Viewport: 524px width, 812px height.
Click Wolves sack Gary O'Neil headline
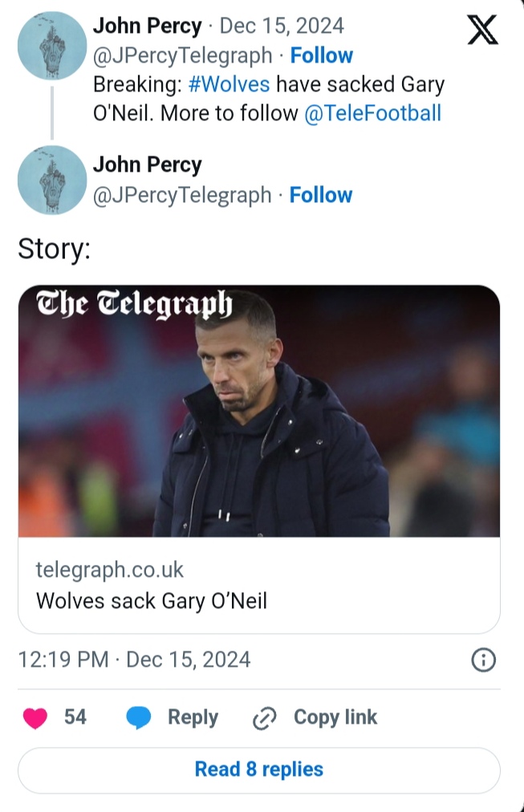[152, 600]
